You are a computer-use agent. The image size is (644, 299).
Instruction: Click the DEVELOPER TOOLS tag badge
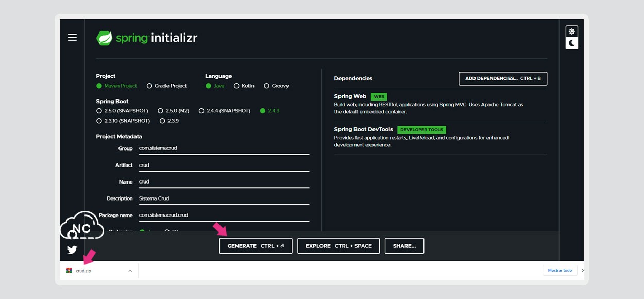(x=421, y=130)
